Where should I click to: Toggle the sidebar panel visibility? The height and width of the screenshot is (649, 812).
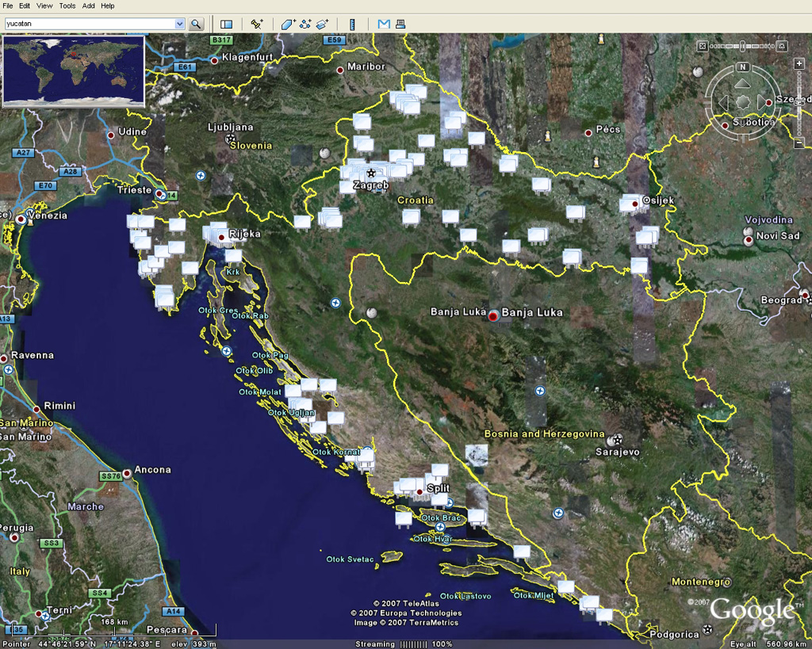click(226, 24)
